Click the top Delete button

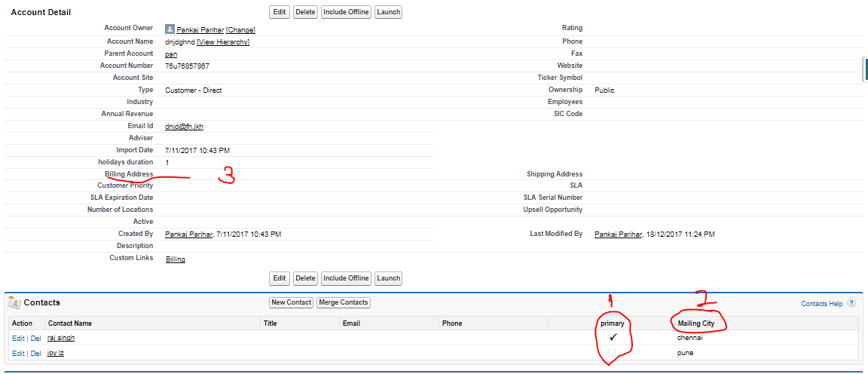click(305, 11)
